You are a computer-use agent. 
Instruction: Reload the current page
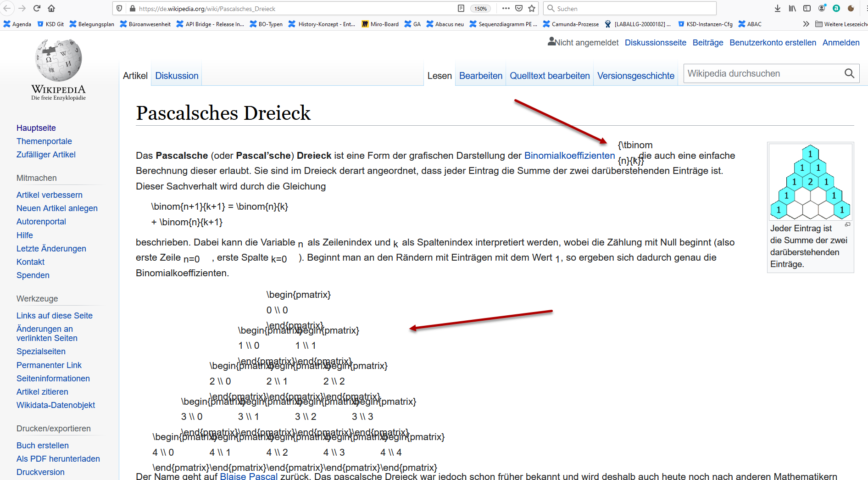click(x=37, y=8)
